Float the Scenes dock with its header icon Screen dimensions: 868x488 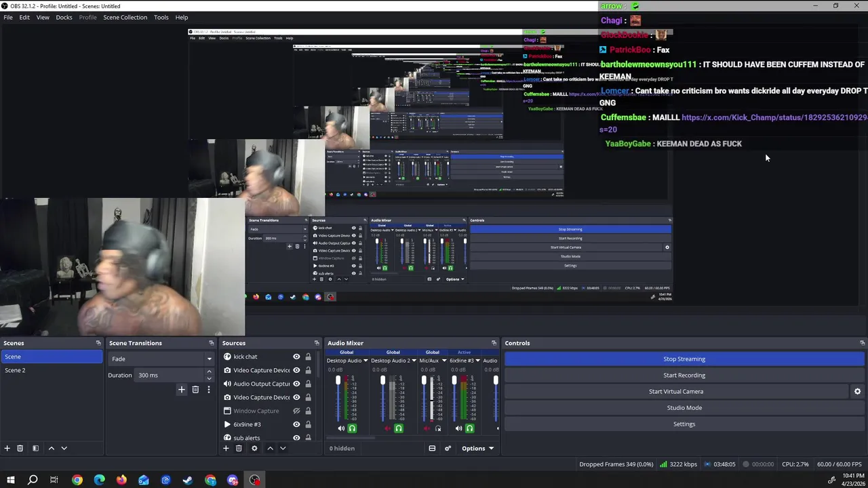[98, 343]
